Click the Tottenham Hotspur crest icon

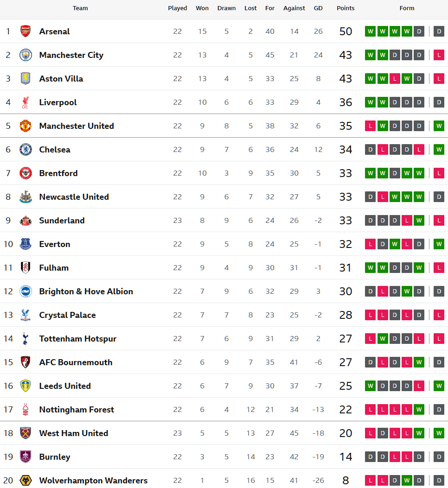tap(26, 339)
